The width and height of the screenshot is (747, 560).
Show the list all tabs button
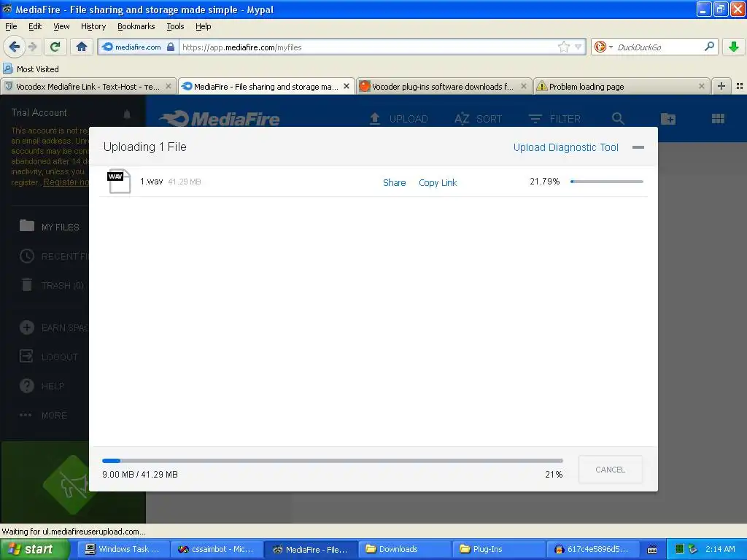[x=740, y=86]
